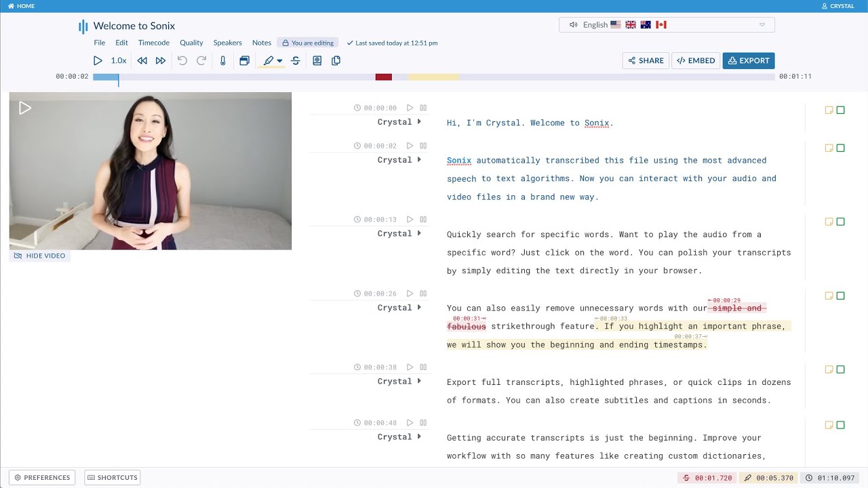Screen dimensions: 868x488
Task: Click the fast-forward icon
Action: (161, 60)
